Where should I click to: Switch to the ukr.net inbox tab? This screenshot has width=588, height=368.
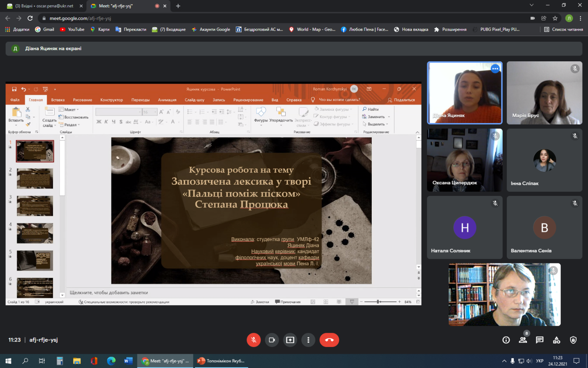tap(44, 6)
